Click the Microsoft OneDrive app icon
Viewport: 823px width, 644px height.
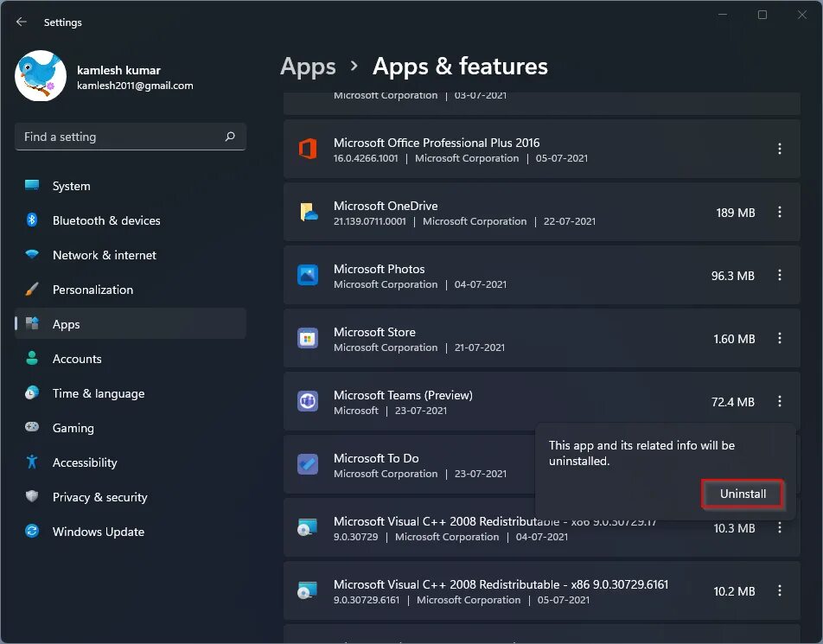click(308, 212)
